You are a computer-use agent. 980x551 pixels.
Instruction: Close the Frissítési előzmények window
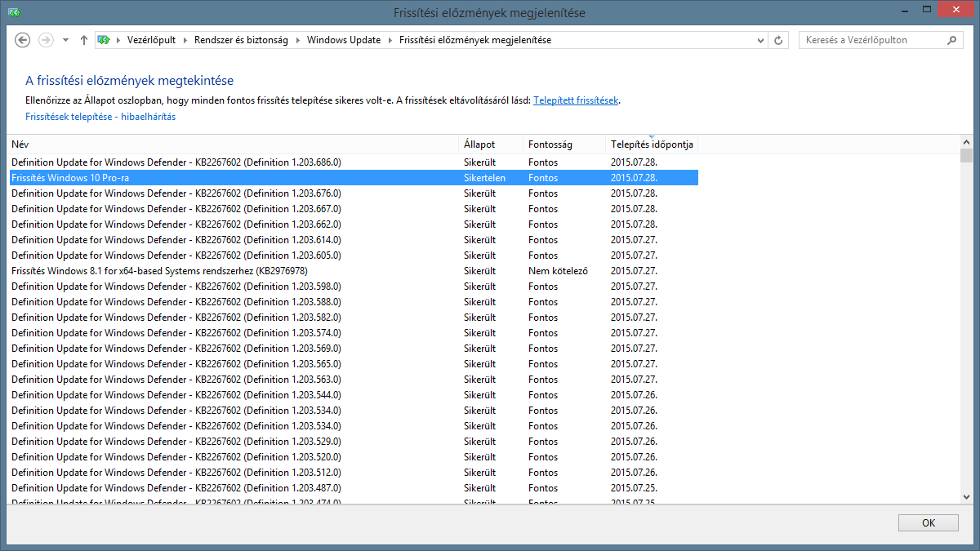[955, 10]
